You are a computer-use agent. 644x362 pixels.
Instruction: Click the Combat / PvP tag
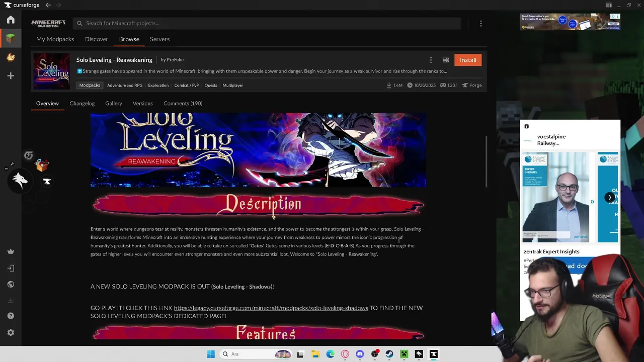(187, 85)
